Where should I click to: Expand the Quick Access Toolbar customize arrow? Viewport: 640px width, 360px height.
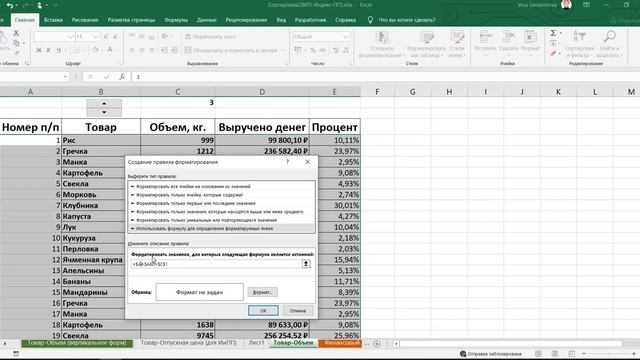(56, 5)
